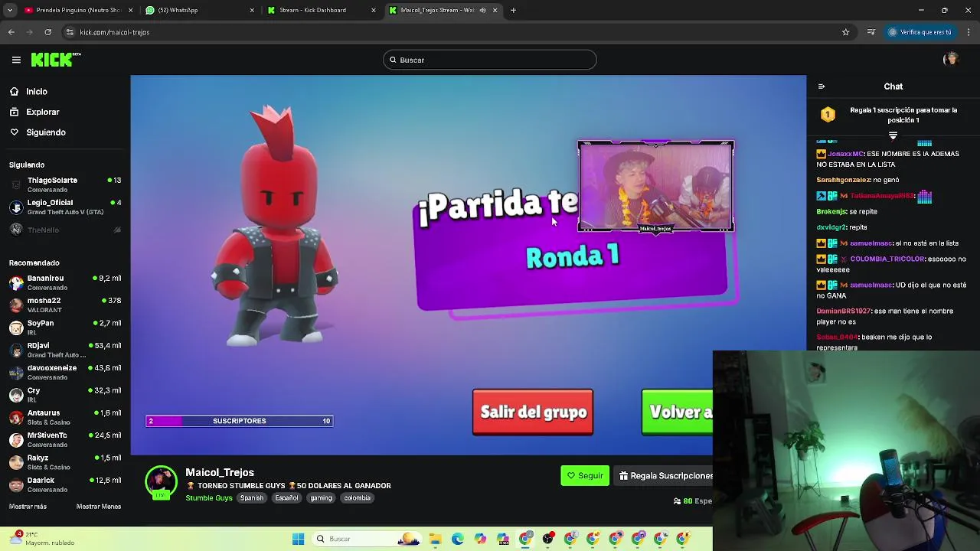Click SoyPan avatar icon
980x551 pixels.
[x=16, y=328]
